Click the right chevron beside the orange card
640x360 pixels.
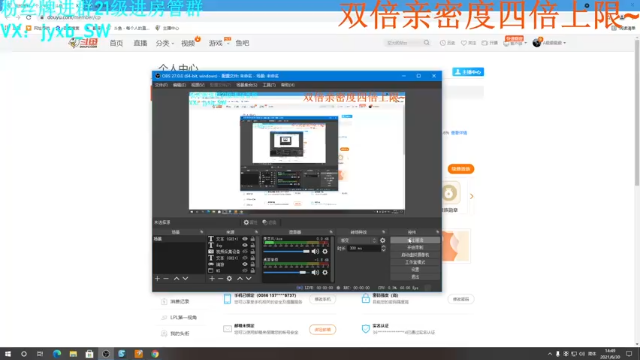(x=471, y=196)
